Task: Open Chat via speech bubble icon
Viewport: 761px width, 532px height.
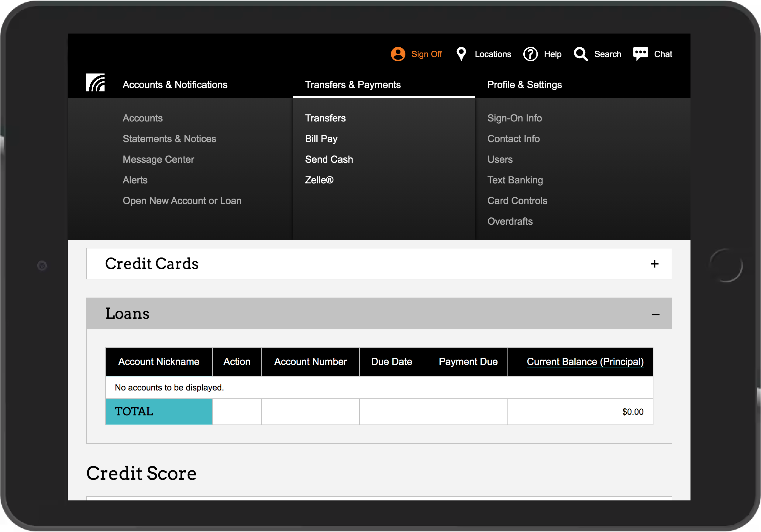Action: (x=640, y=54)
